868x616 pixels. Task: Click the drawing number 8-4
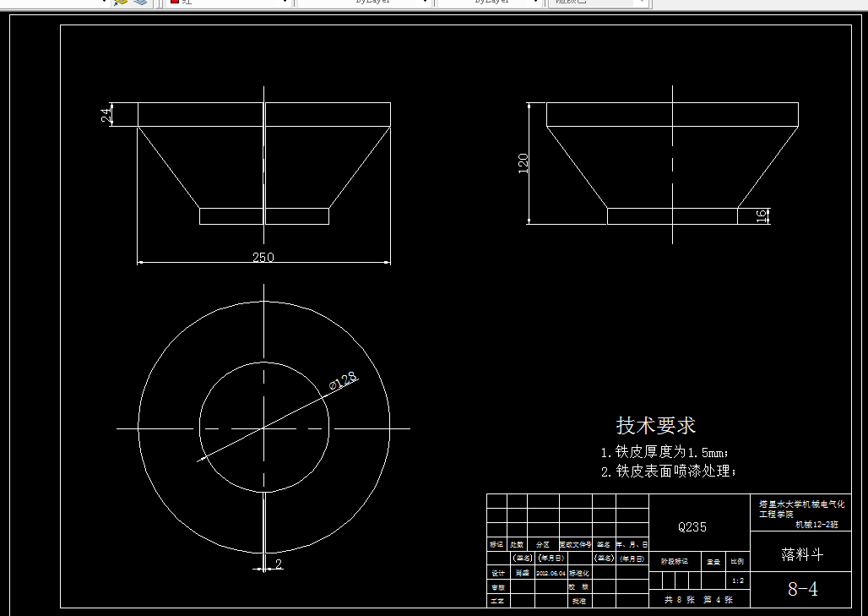click(x=803, y=589)
